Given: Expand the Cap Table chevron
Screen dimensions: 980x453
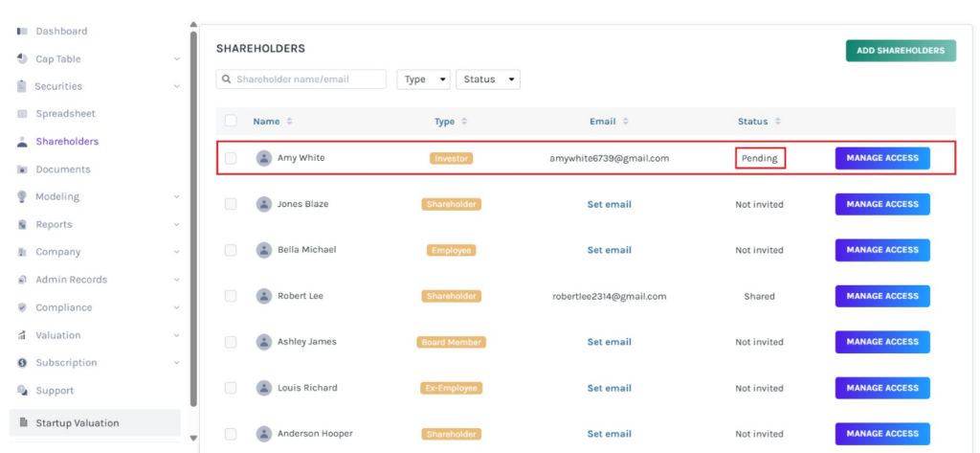Looking at the screenshot, I should click(177, 58).
